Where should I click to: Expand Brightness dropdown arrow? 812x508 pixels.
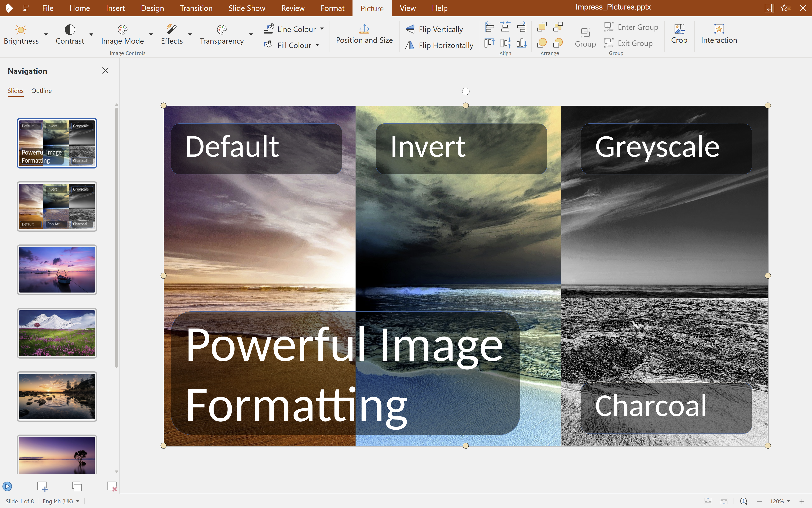(x=46, y=34)
